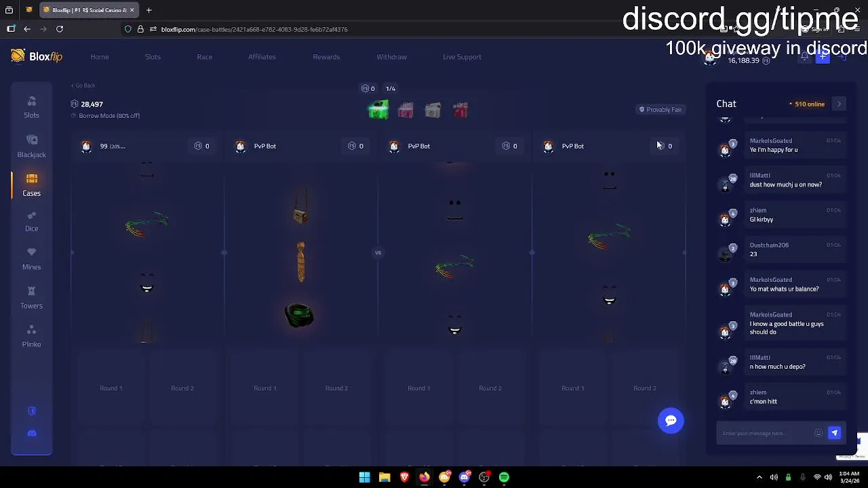Open Blackjack from the sidebar
Viewport: 868px width, 488px height.
31,146
